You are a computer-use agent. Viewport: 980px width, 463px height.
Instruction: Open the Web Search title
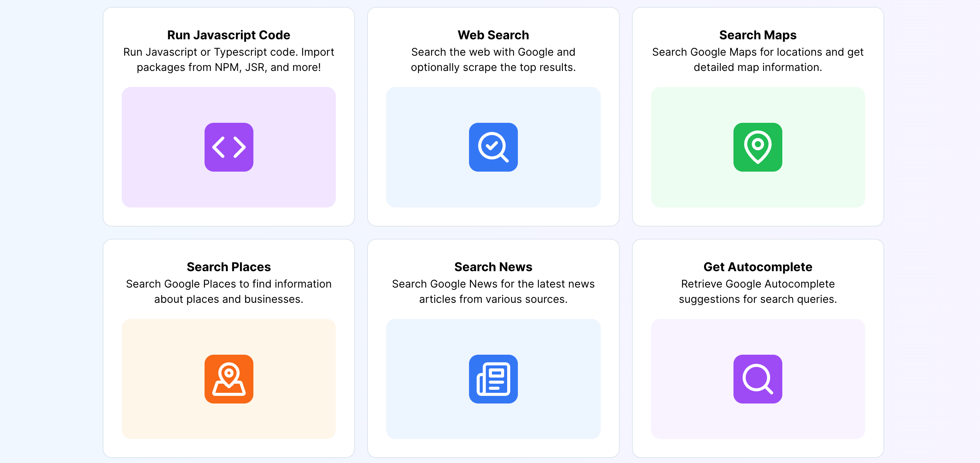[x=493, y=35]
